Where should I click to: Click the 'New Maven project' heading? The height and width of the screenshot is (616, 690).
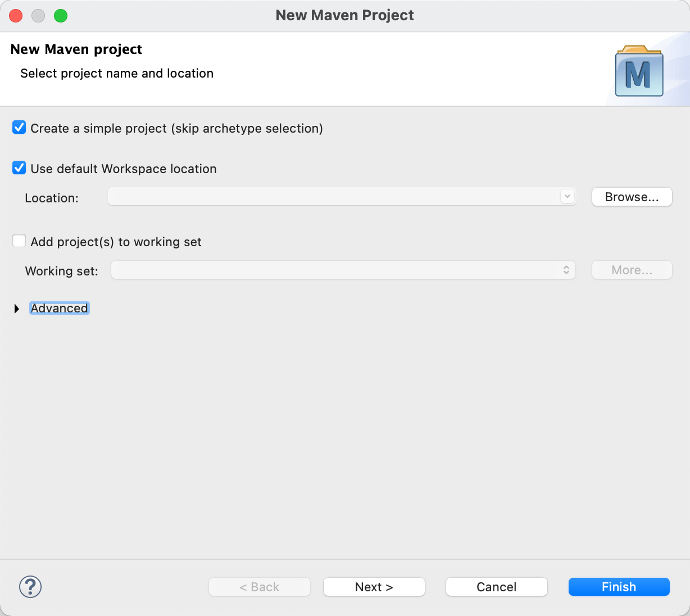click(76, 49)
